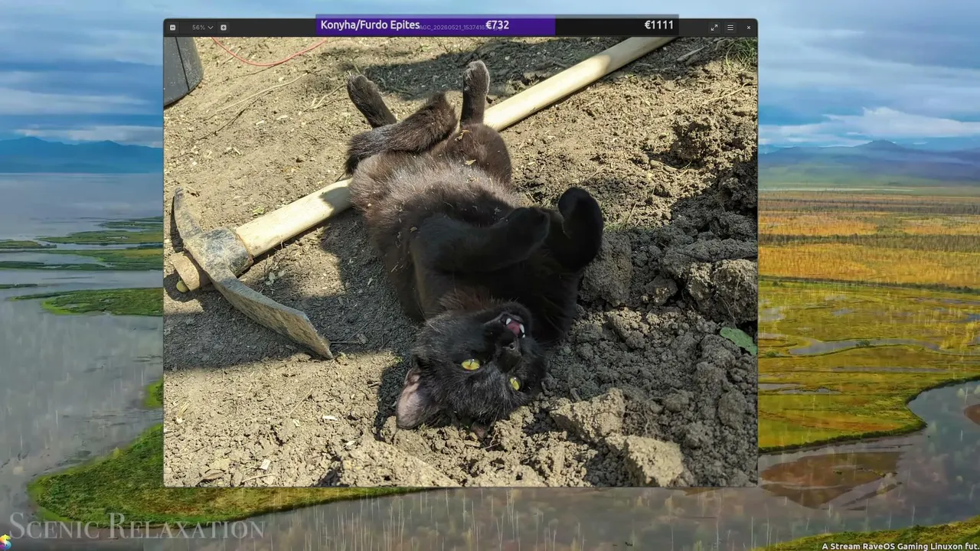Click the "Konyha/Furdo Epites" overlay label

coord(370,25)
